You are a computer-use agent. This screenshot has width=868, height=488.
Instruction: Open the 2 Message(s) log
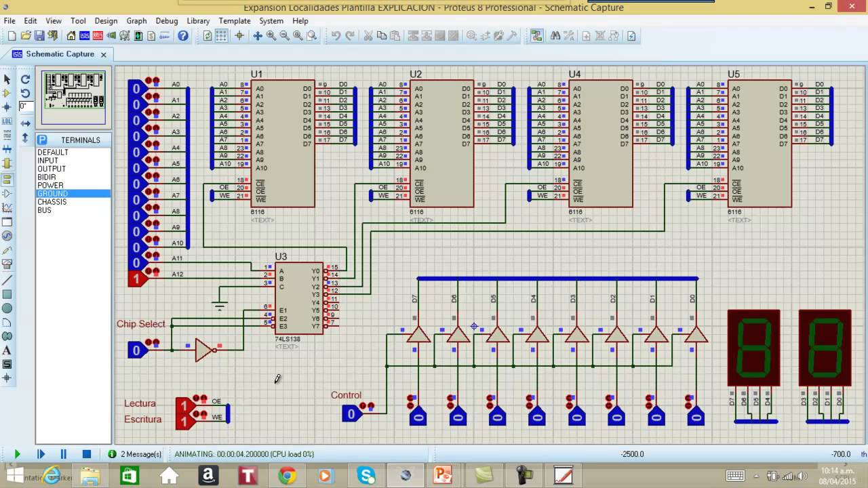(136, 454)
